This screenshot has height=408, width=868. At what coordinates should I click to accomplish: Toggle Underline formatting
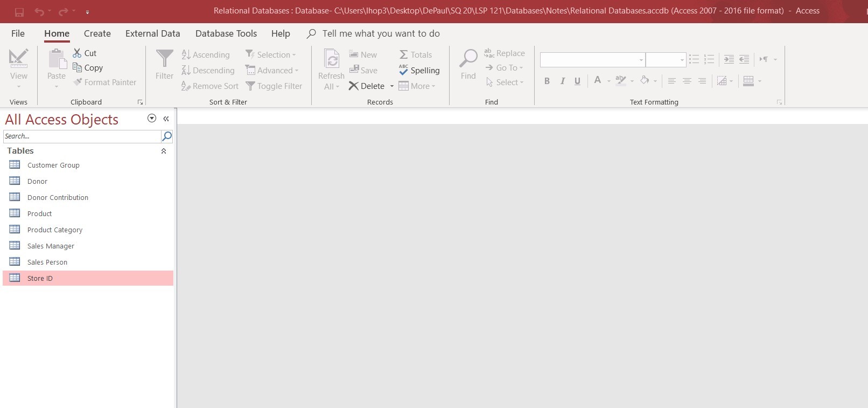577,81
